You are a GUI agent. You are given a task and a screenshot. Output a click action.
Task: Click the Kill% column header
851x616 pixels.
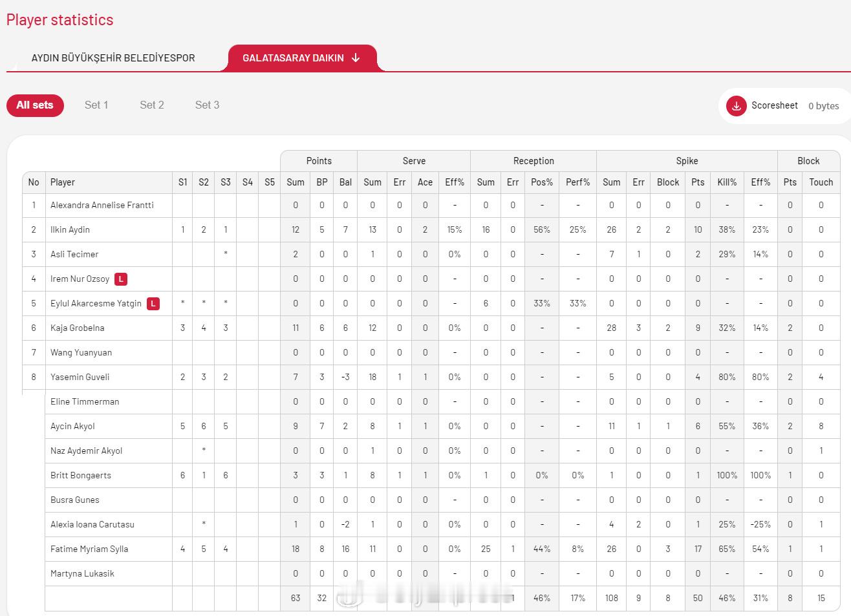point(727,182)
